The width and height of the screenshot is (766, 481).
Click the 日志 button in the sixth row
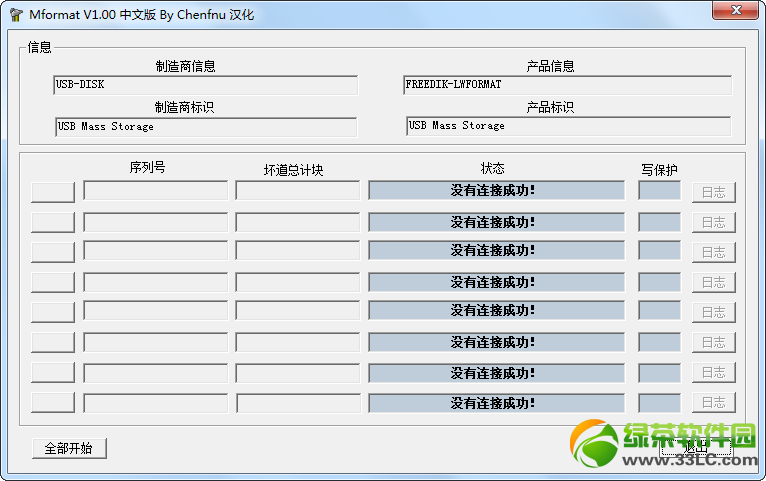pyautogui.click(x=714, y=342)
